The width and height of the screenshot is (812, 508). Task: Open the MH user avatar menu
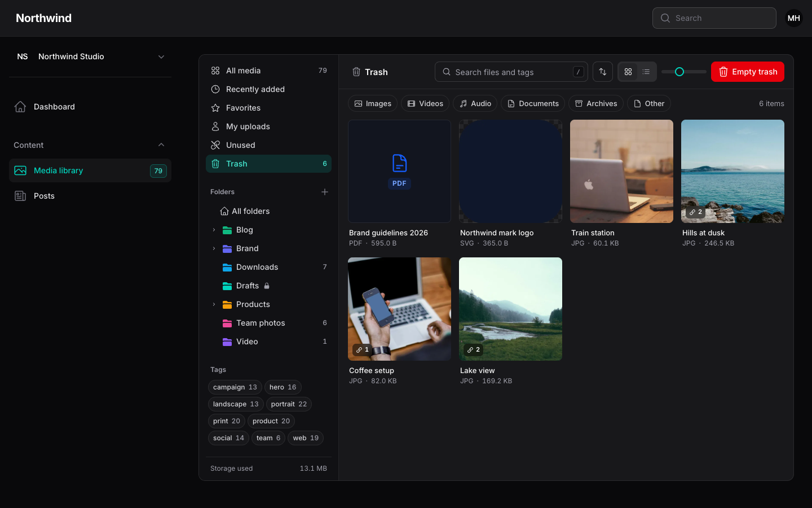point(794,18)
